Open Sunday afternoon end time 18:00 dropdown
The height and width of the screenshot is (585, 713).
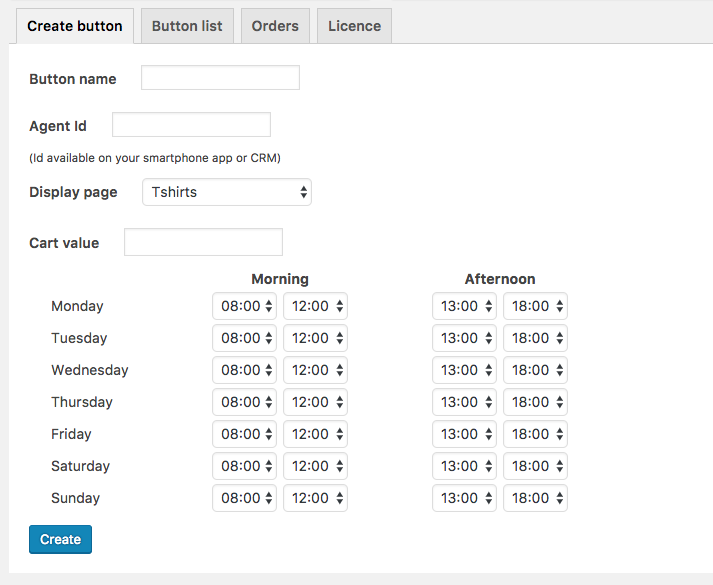[x=535, y=498]
